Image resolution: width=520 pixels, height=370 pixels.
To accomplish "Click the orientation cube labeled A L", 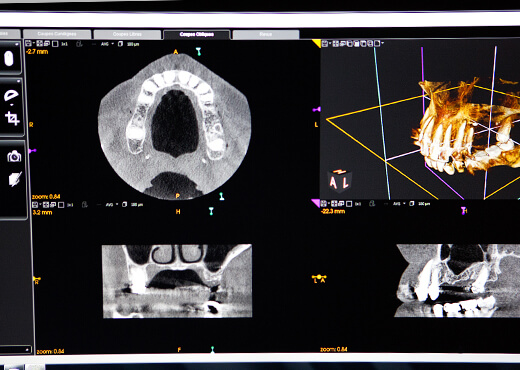I will click(339, 181).
